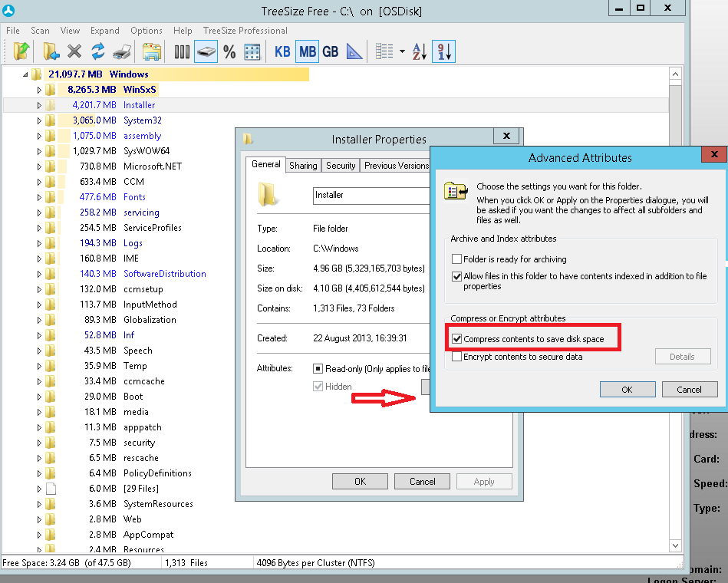This screenshot has height=583, width=728.
Task: Open Windows Explorer via folder toolbar icon
Action: click(x=151, y=51)
